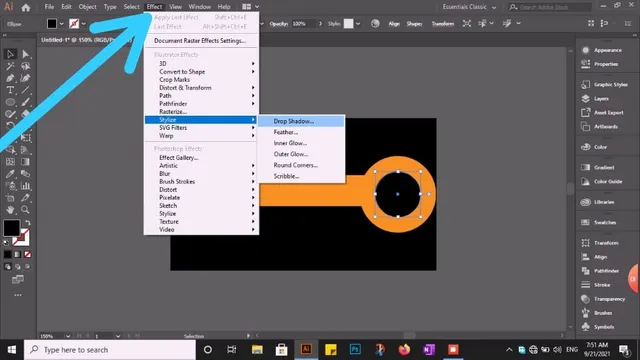This screenshot has height=360, width=640.
Task: Open the Color panel
Action: pyautogui.click(x=594, y=147)
